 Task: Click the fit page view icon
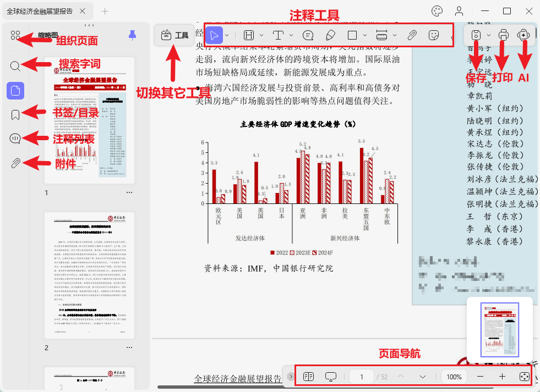point(524,377)
